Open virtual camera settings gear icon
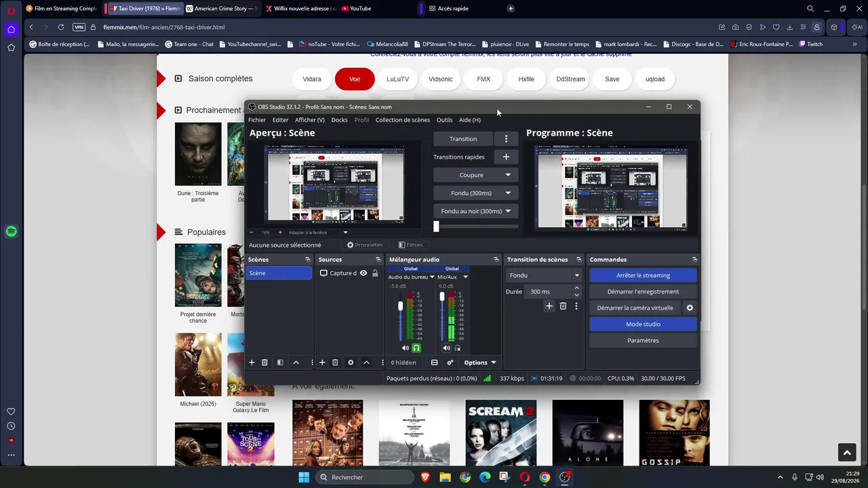 tap(690, 308)
